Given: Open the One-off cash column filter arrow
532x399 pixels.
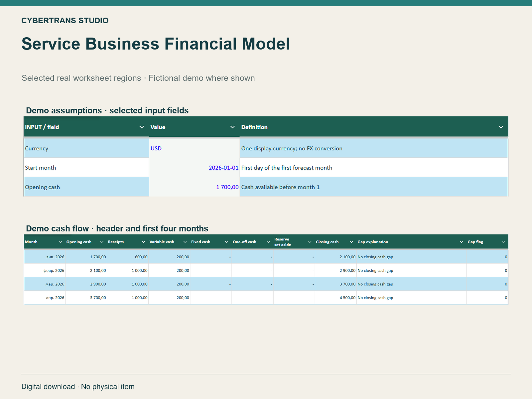Looking at the screenshot, I should [x=268, y=242].
